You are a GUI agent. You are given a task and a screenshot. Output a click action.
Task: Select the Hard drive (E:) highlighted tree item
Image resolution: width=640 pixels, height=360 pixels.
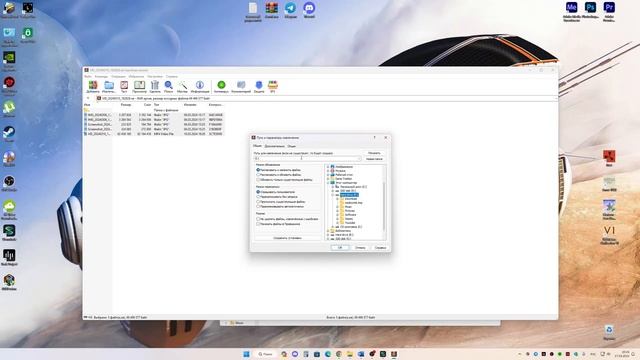tap(349, 195)
